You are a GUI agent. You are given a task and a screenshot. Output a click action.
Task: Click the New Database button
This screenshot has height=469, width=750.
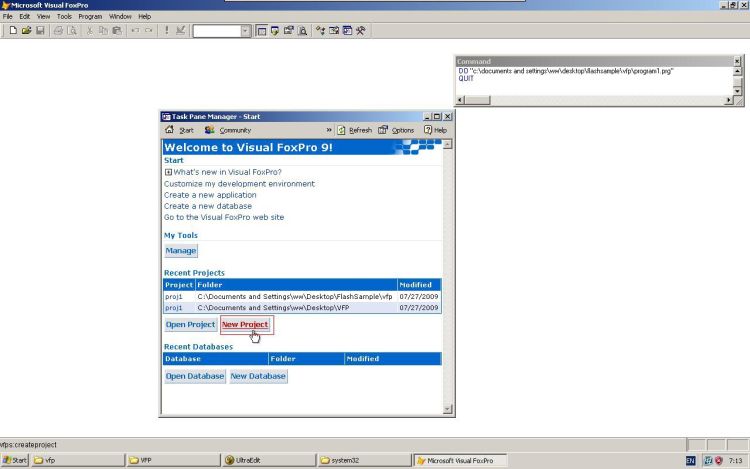click(x=258, y=376)
